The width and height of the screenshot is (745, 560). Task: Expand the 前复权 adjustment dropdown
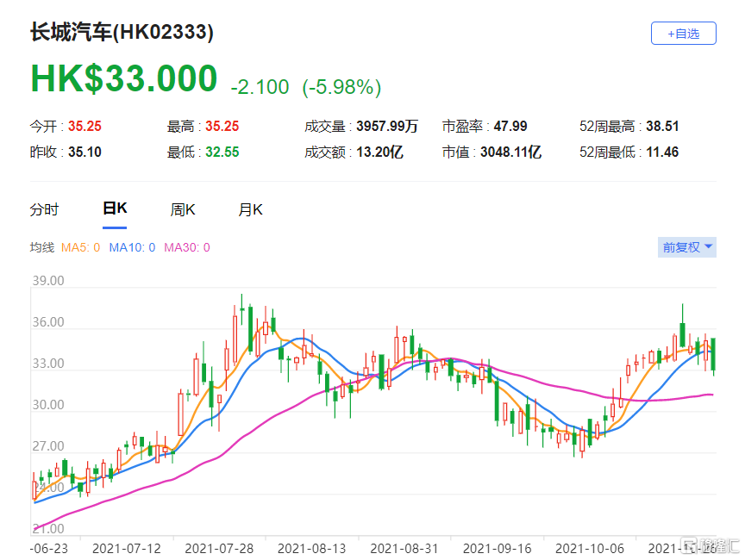[x=686, y=247]
